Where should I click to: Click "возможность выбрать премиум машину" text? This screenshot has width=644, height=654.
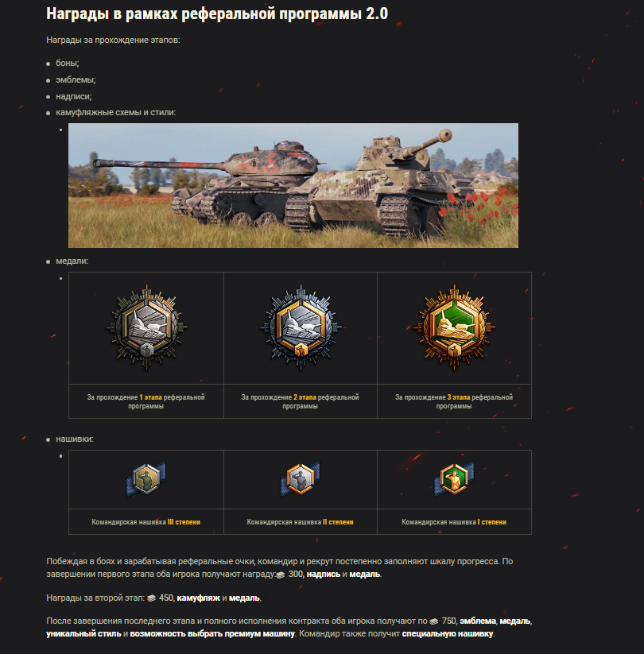[212, 633]
